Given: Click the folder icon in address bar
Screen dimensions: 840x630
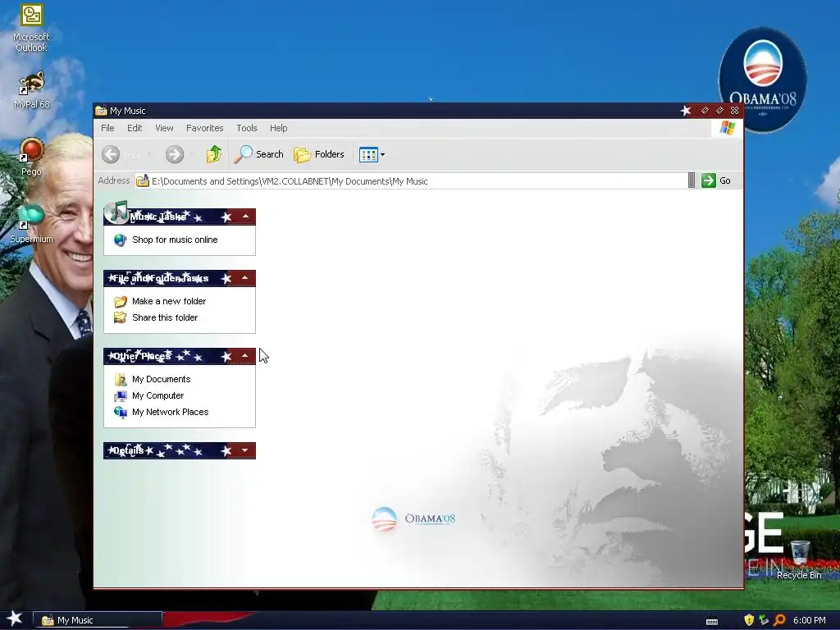Looking at the screenshot, I should pyautogui.click(x=142, y=181).
